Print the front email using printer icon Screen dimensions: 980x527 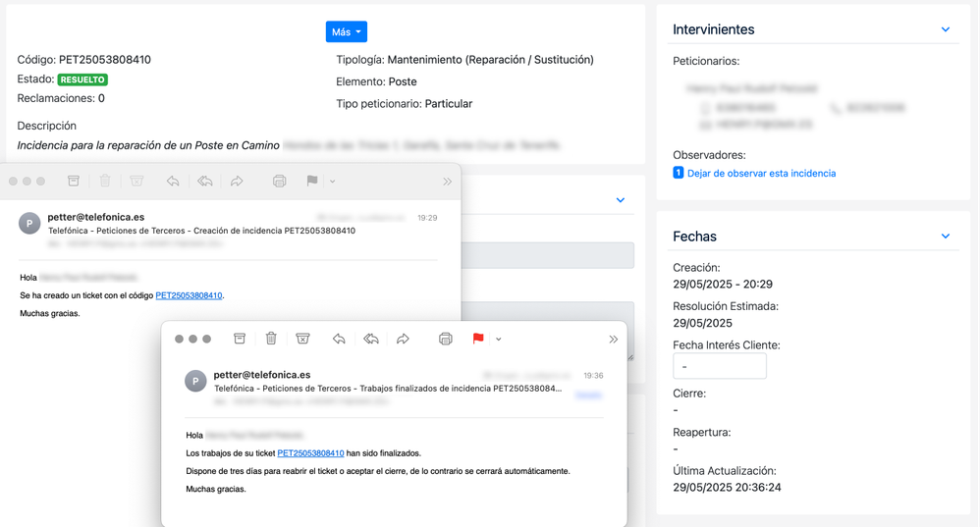pos(445,339)
